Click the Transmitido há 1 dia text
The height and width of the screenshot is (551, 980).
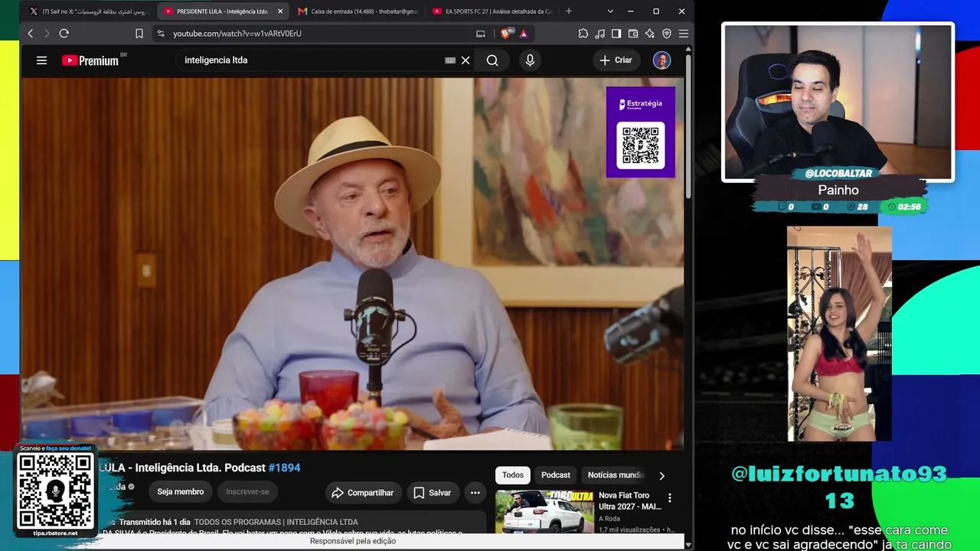[x=155, y=522]
